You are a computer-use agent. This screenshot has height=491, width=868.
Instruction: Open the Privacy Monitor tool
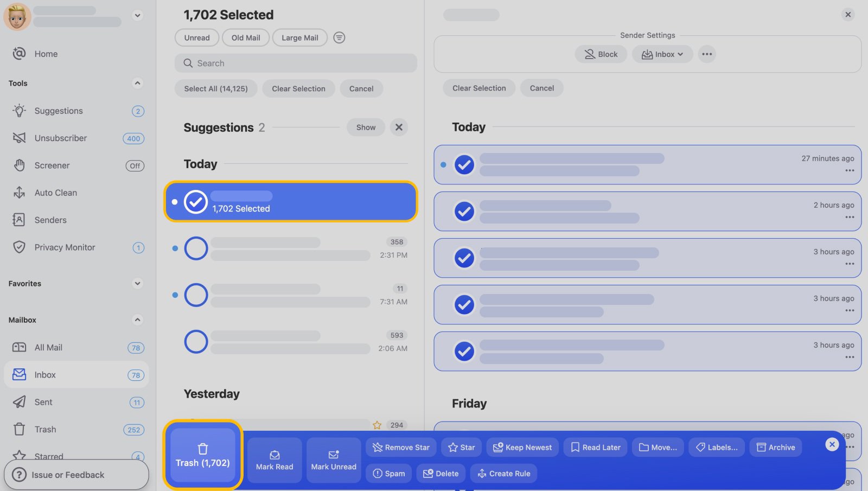pyautogui.click(x=64, y=247)
